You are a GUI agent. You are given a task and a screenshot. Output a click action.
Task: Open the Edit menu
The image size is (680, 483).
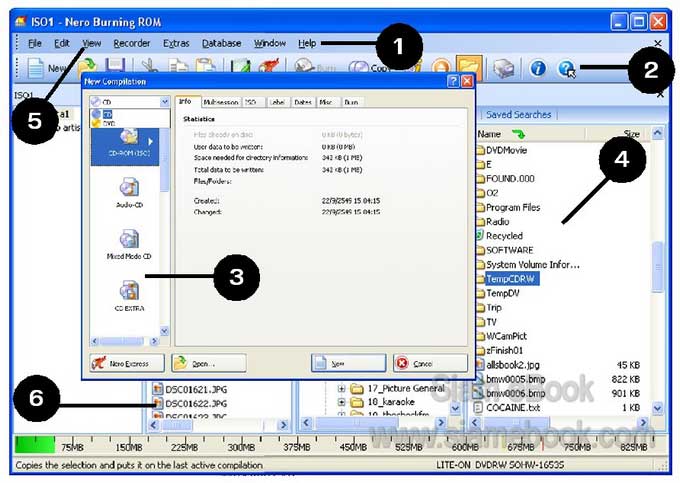pos(62,43)
